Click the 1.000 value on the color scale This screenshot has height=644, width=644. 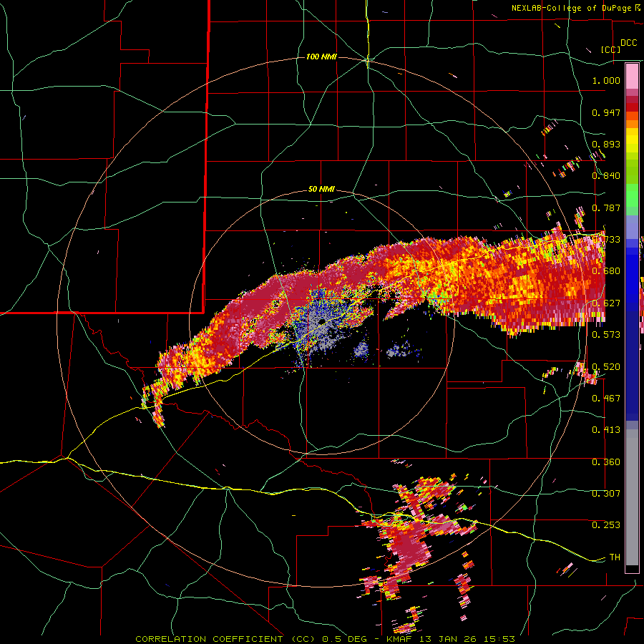606,80
